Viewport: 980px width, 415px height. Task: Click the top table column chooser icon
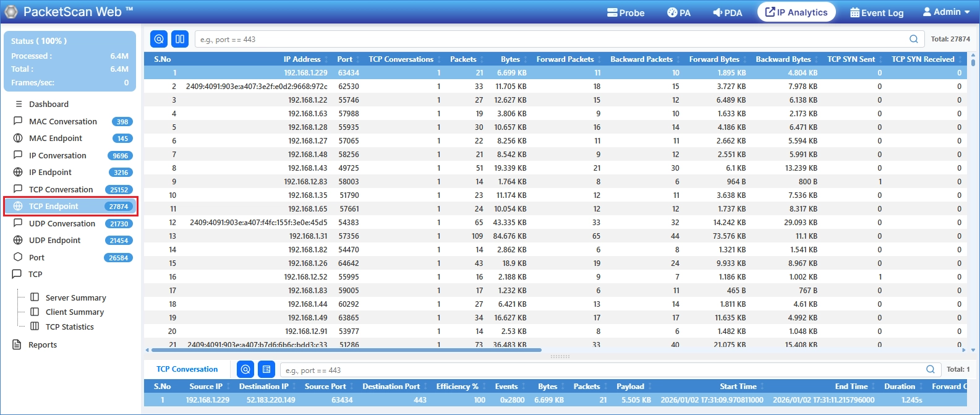[180, 39]
